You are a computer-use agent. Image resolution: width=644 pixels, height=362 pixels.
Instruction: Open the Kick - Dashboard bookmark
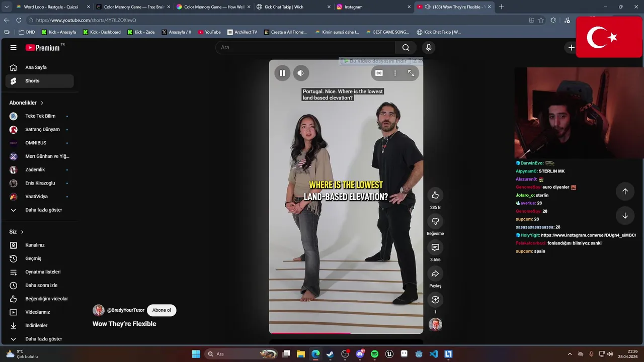102,32
